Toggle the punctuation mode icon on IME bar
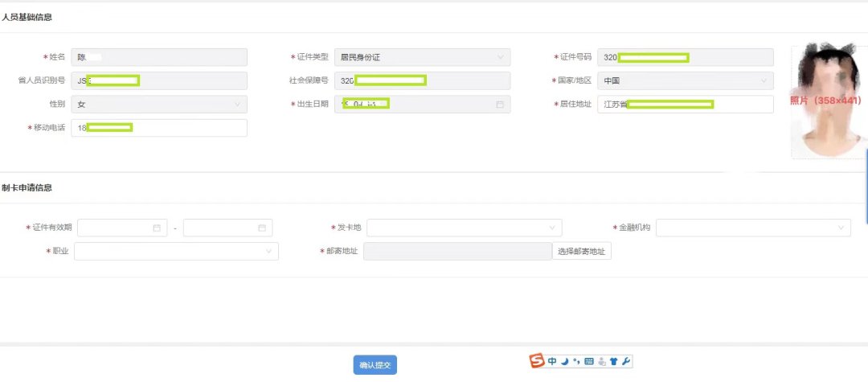 coord(576,361)
